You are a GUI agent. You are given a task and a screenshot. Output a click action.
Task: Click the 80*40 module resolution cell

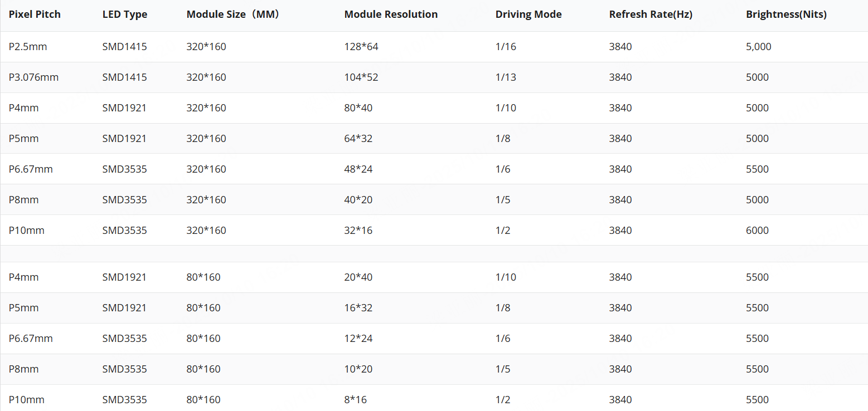click(x=358, y=108)
